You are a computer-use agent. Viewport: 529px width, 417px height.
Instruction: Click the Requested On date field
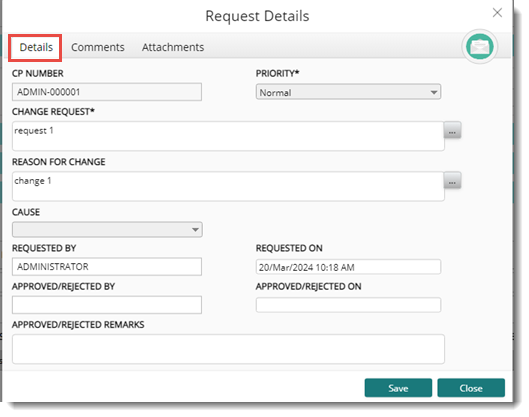pyautogui.click(x=348, y=267)
